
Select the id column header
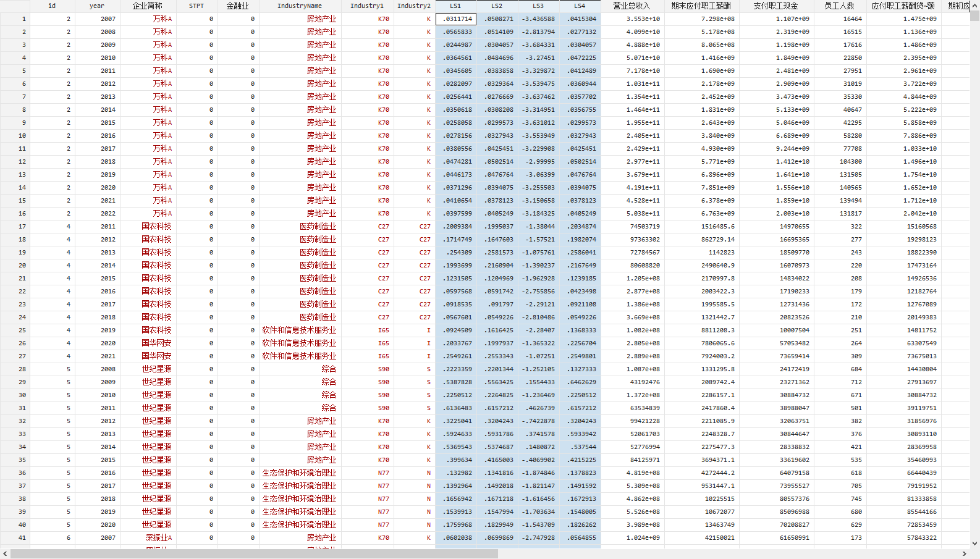point(52,6)
